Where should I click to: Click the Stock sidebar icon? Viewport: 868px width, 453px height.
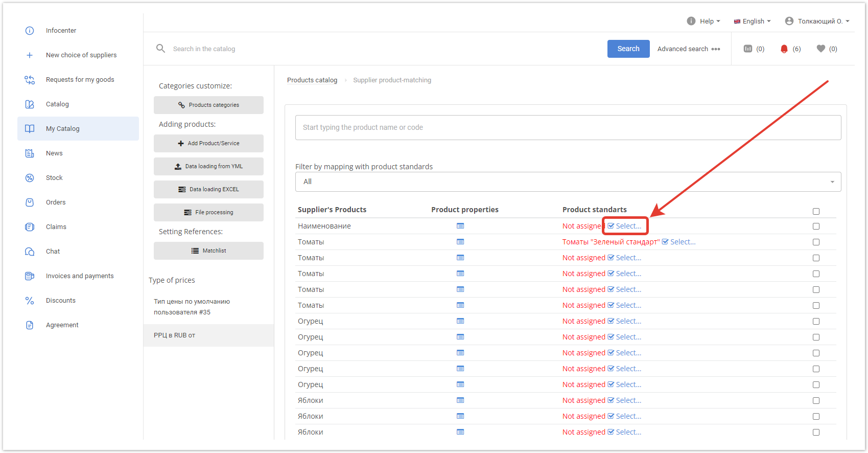coord(30,178)
